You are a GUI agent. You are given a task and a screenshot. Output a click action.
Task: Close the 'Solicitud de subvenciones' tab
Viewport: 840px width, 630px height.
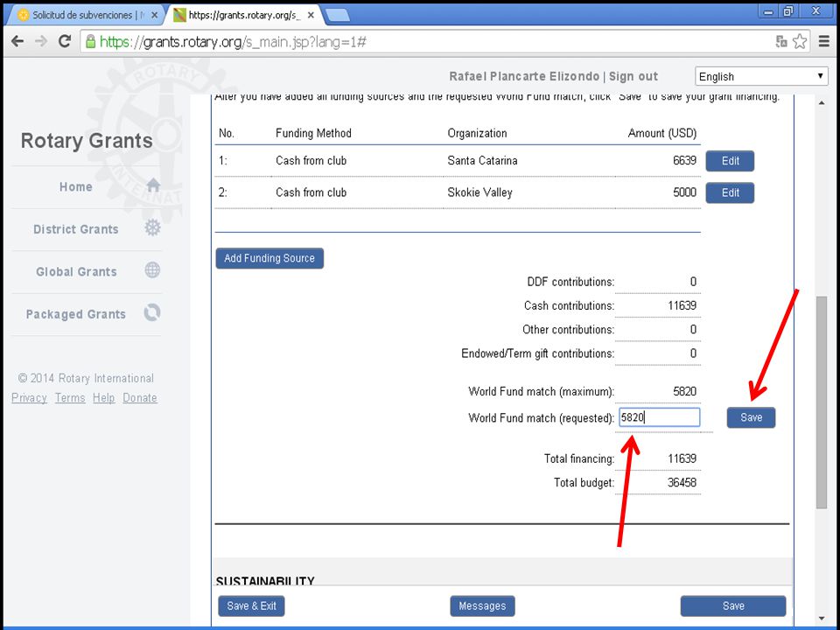[x=154, y=16]
